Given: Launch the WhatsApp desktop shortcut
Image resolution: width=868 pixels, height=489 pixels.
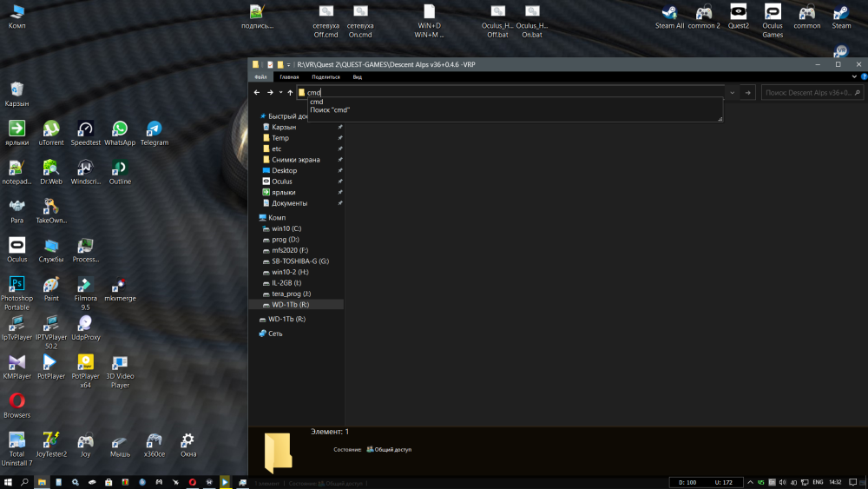Looking at the screenshot, I should [x=120, y=130].
